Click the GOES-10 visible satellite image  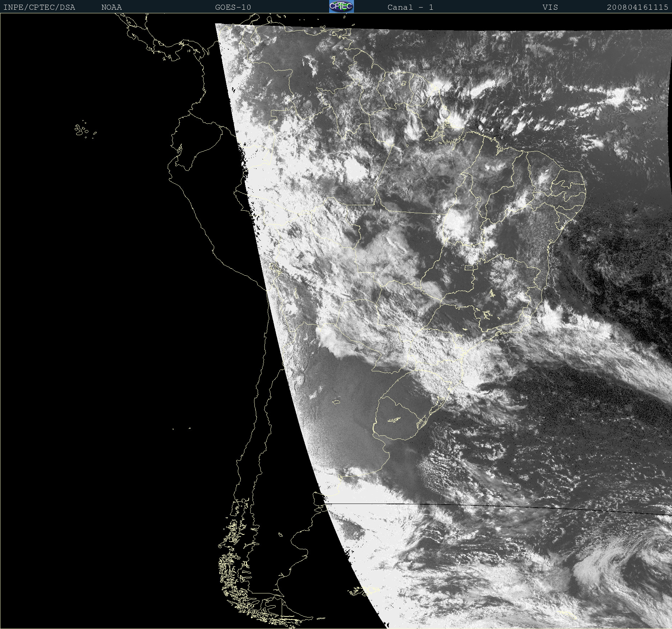pyautogui.click(x=336, y=321)
